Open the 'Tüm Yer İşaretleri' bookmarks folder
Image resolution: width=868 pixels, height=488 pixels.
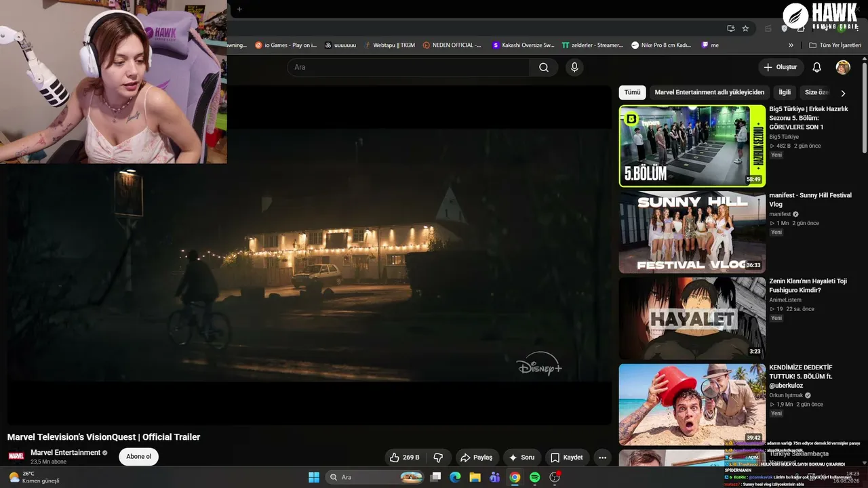pos(835,45)
